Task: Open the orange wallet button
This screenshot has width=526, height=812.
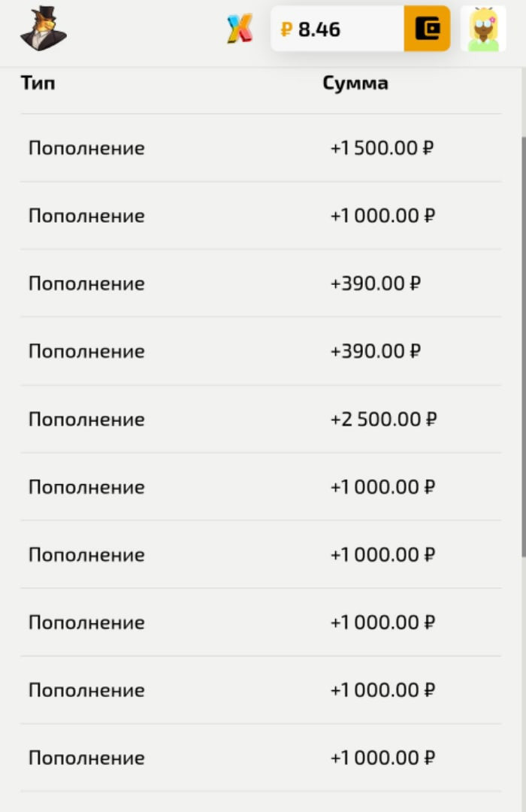Action: pyautogui.click(x=427, y=29)
